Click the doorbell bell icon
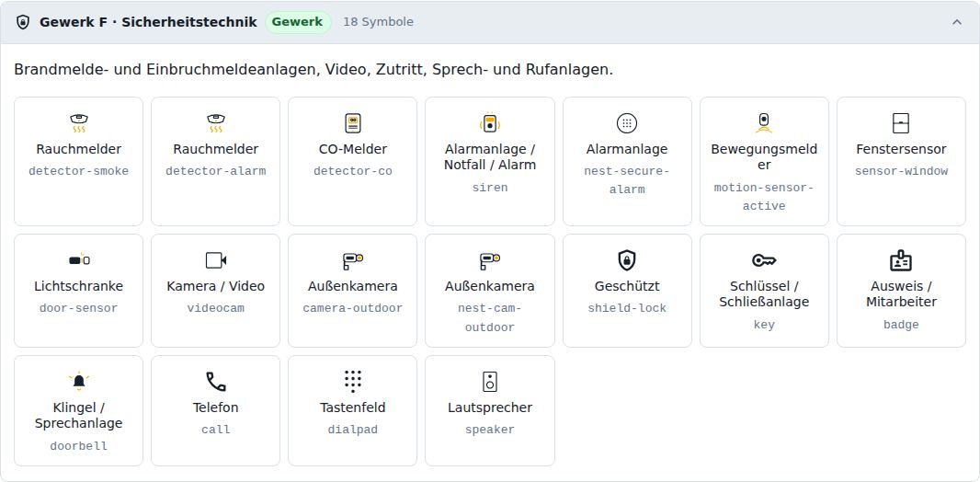This screenshot has width=980, height=482. [79, 382]
